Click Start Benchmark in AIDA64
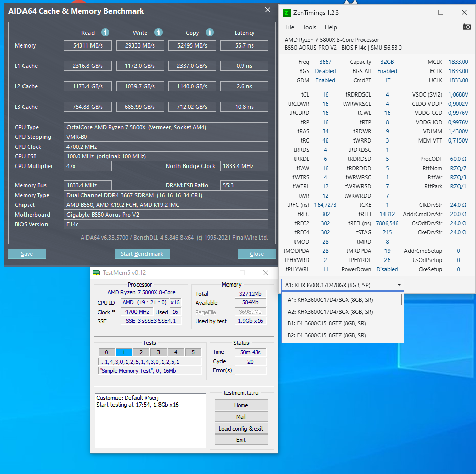Image resolution: width=476 pixels, height=474 pixels. [x=142, y=254]
